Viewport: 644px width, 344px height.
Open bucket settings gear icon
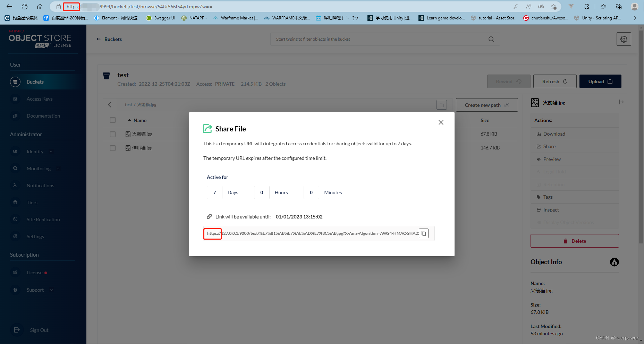(x=624, y=39)
